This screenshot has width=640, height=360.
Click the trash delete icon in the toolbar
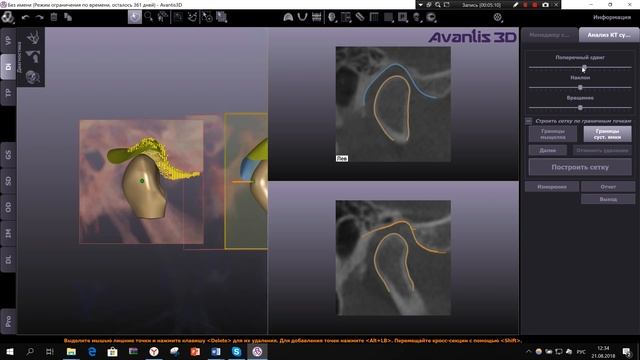53,17
